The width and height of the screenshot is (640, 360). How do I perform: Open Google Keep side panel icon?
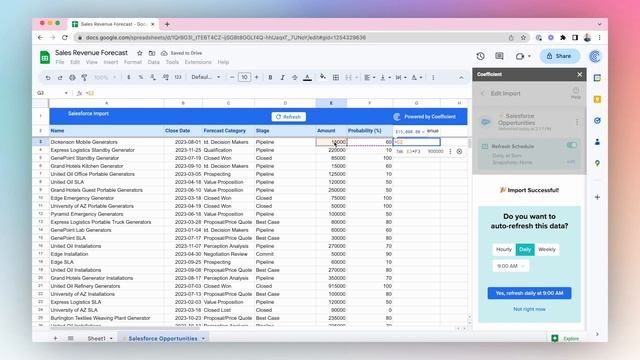point(597,99)
